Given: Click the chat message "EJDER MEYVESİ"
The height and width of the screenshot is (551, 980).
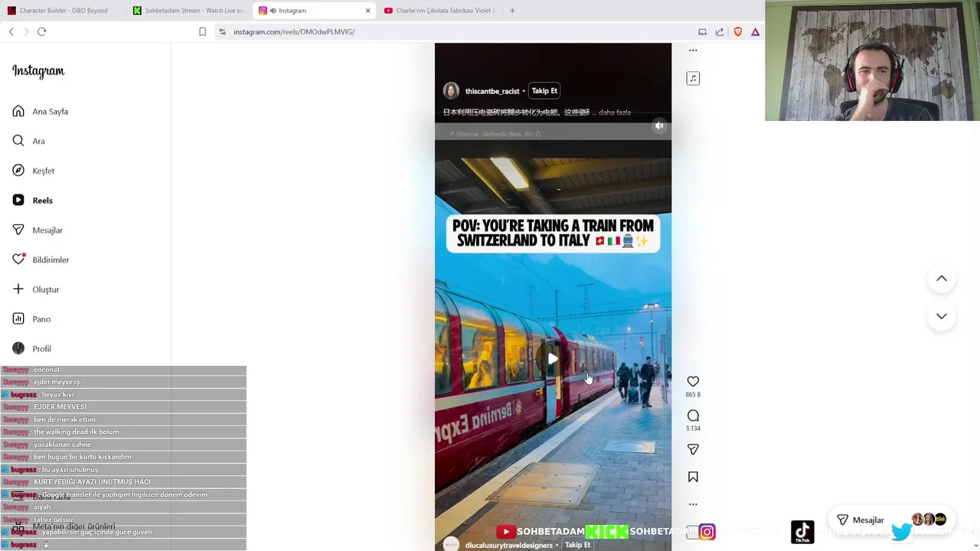Looking at the screenshot, I should pyautogui.click(x=60, y=407).
